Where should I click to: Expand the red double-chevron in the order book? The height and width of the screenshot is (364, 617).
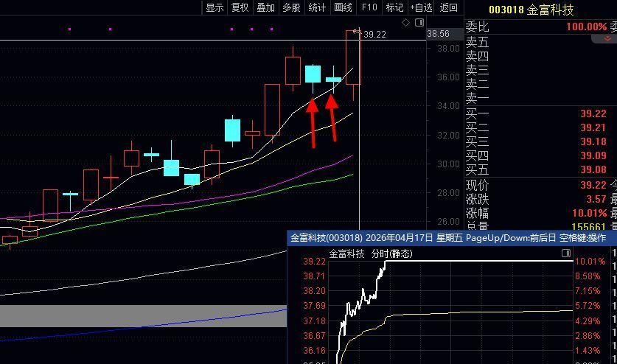pyautogui.click(x=607, y=38)
